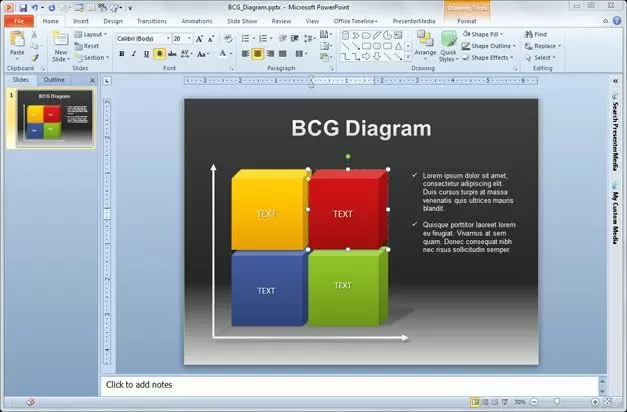This screenshot has height=412, width=627.
Task: Toggle Bold formatting
Action: point(120,54)
